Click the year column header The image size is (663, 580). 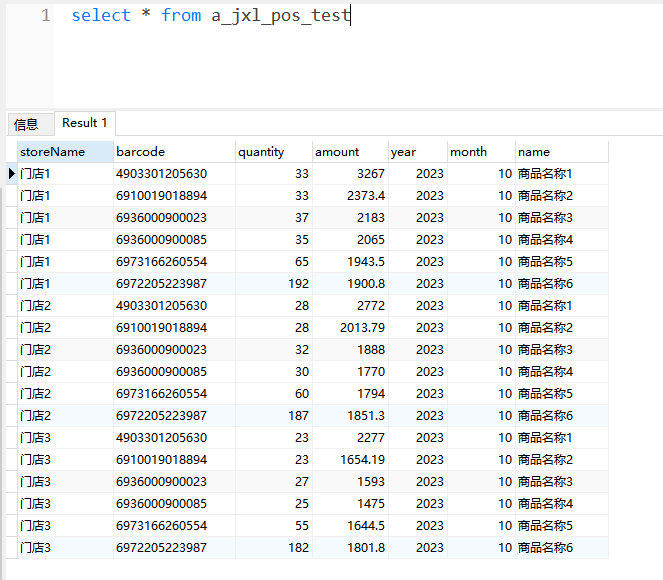[418, 152]
